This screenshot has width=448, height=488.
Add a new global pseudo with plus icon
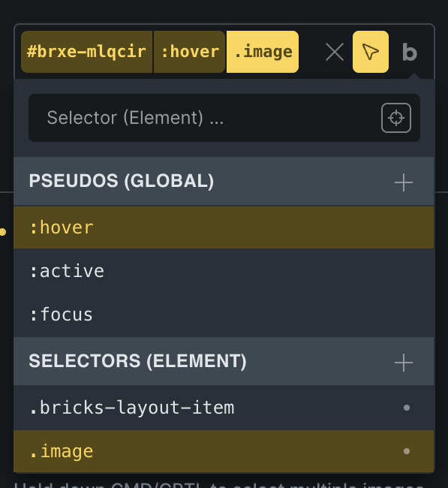point(404,182)
